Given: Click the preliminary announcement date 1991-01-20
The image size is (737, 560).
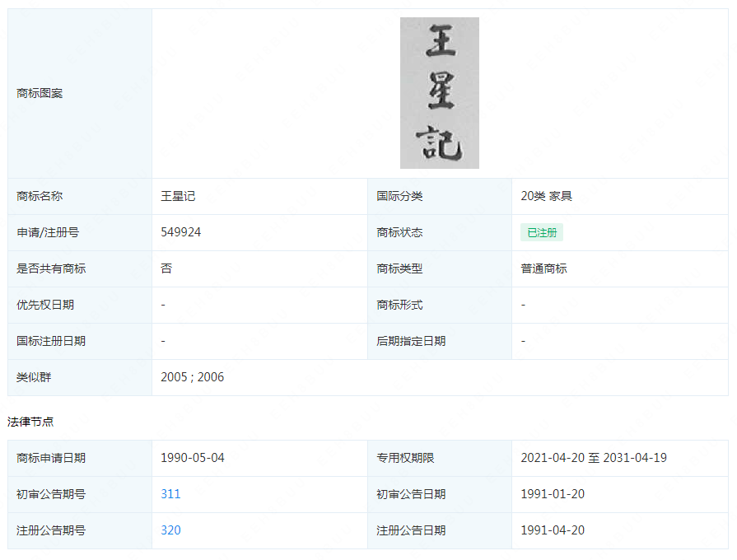Looking at the screenshot, I should [x=553, y=494].
